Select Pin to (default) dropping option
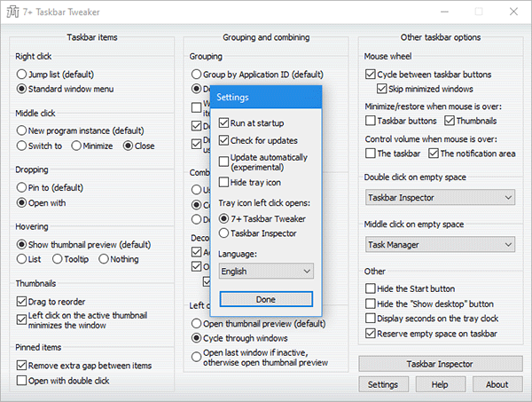 click(x=23, y=187)
